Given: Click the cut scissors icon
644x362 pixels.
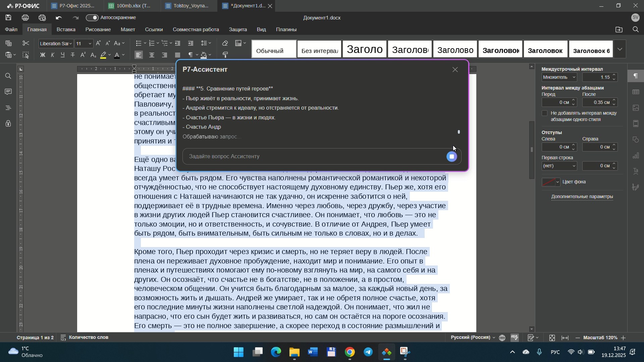Looking at the screenshot, I should (26, 44).
